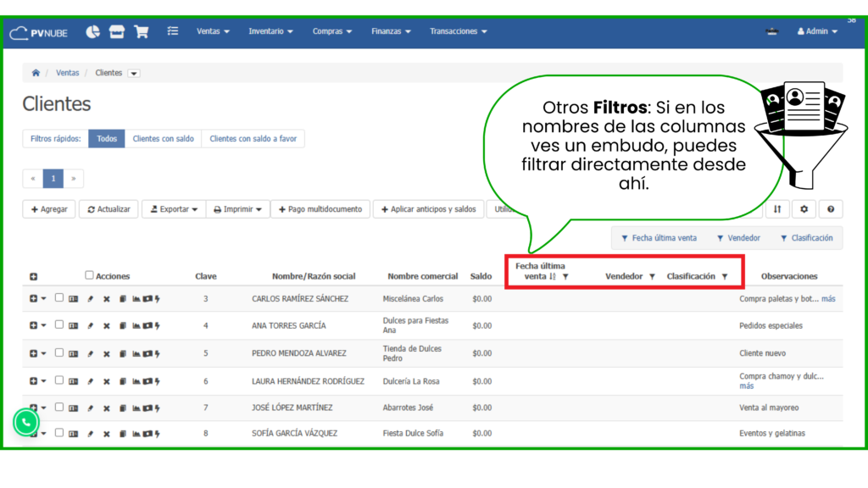Click the Ventas breadcrumb link
Image resolution: width=868 pixels, height=488 pixels.
(x=68, y=73)
